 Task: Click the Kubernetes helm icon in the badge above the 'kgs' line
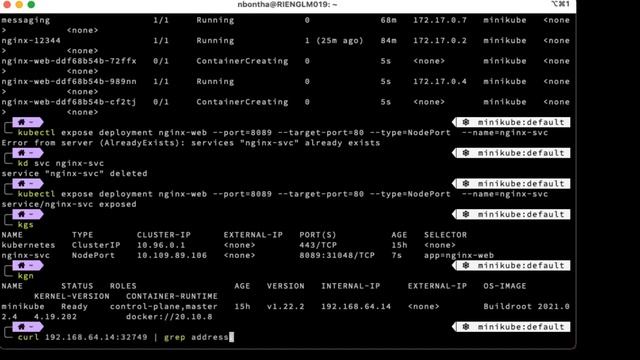click(466, 214)
